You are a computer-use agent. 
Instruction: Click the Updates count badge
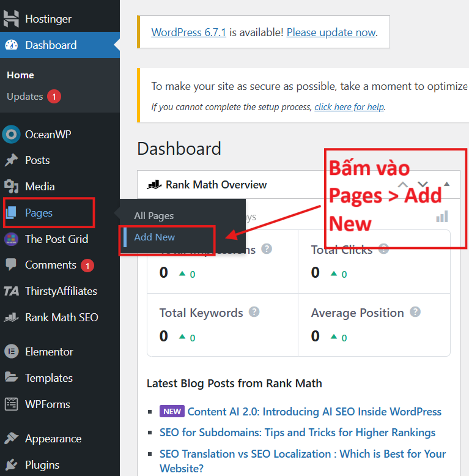pos(54,97)
